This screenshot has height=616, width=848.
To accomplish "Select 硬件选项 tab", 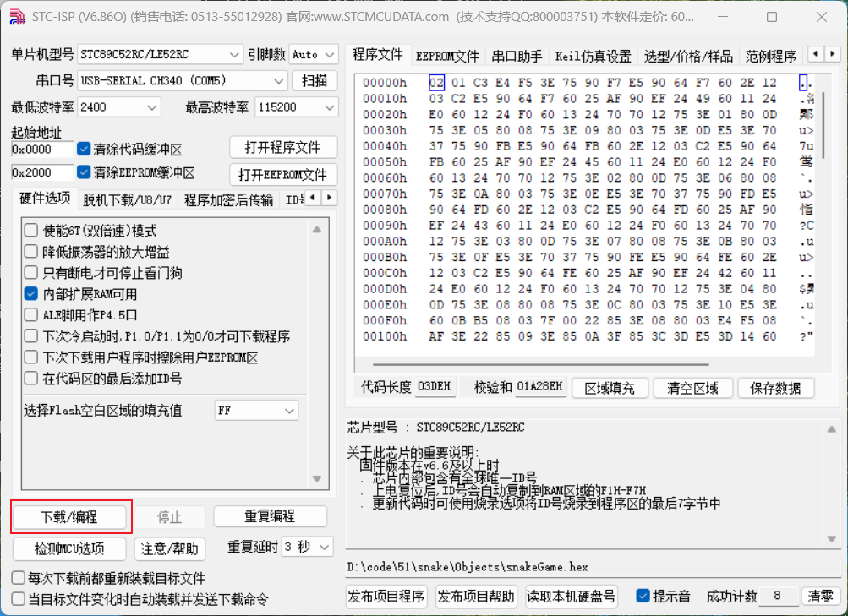I will (x=45, y=199).
